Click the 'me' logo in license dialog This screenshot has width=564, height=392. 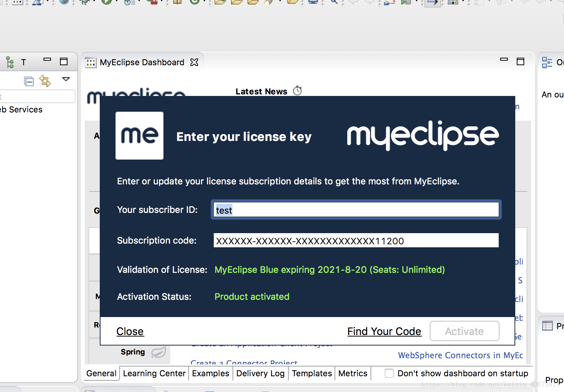tap(139, 136)
